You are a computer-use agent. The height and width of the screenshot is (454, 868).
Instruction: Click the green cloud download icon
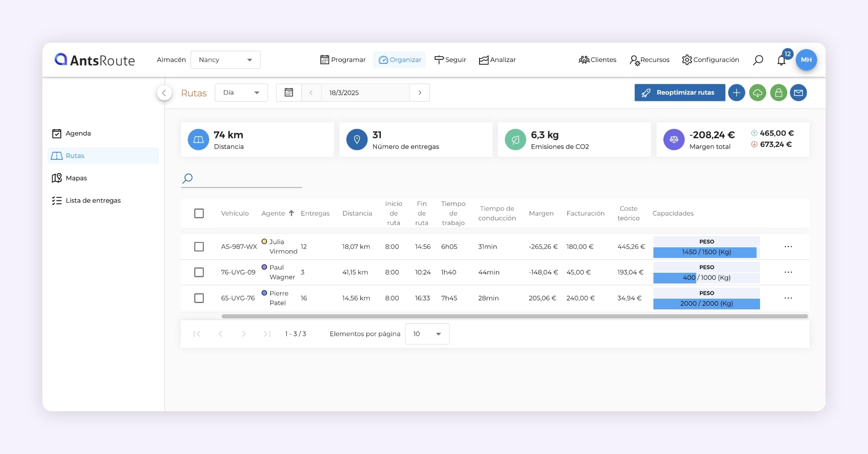coord(757,93)
